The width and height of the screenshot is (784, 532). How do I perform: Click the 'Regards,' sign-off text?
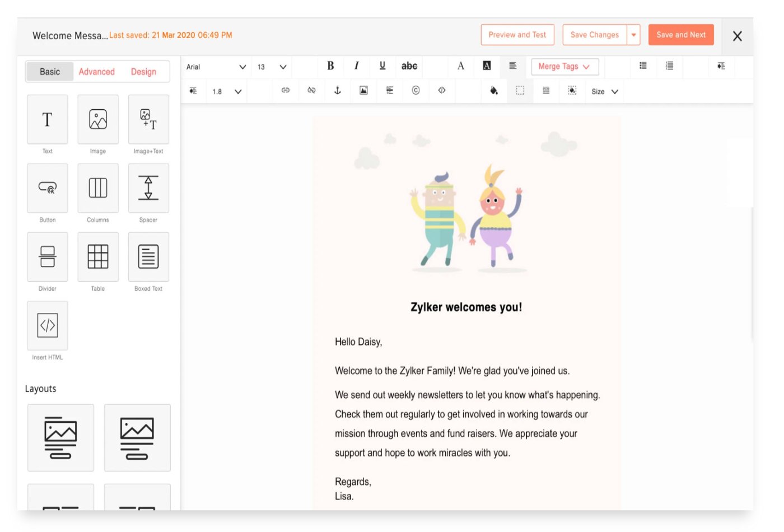click(x=353, y=482)
